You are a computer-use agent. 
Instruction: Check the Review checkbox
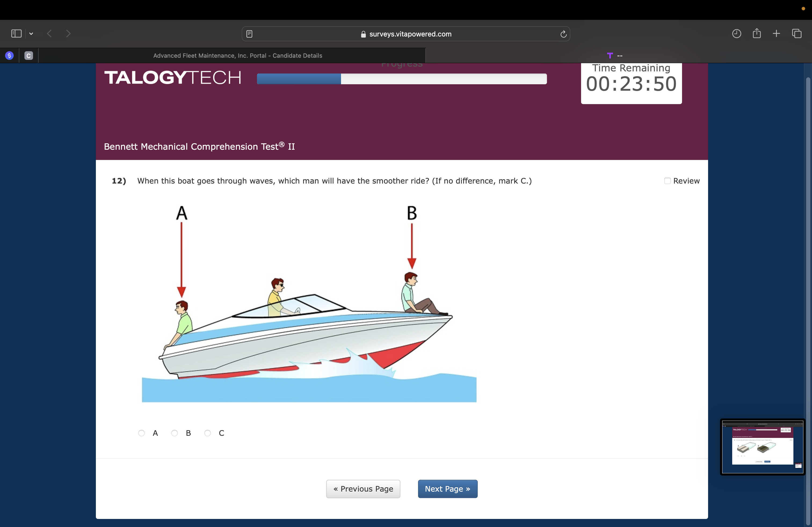tap(667, 181)
